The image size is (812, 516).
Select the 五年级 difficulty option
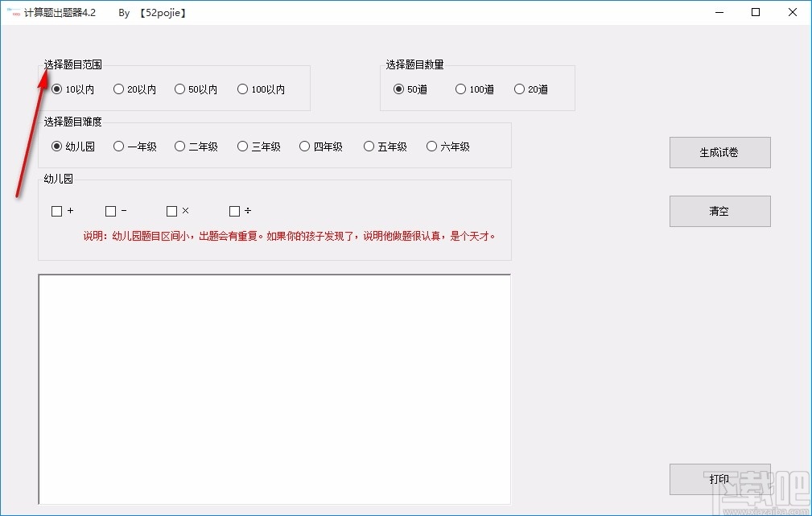click(368, 146)
